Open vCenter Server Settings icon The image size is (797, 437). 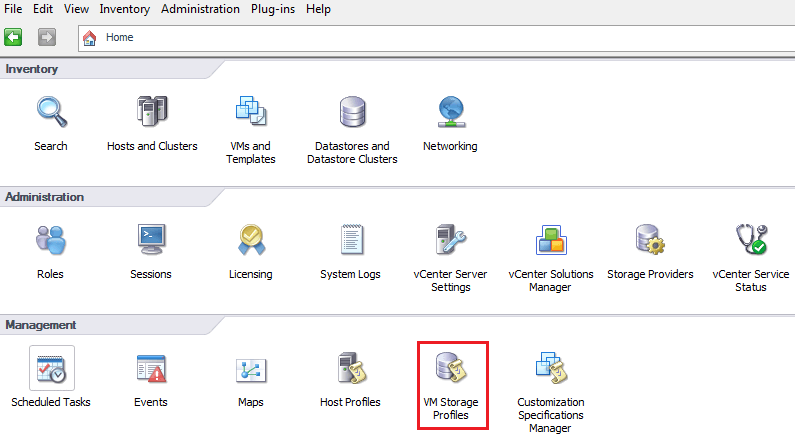pos(450,239)
